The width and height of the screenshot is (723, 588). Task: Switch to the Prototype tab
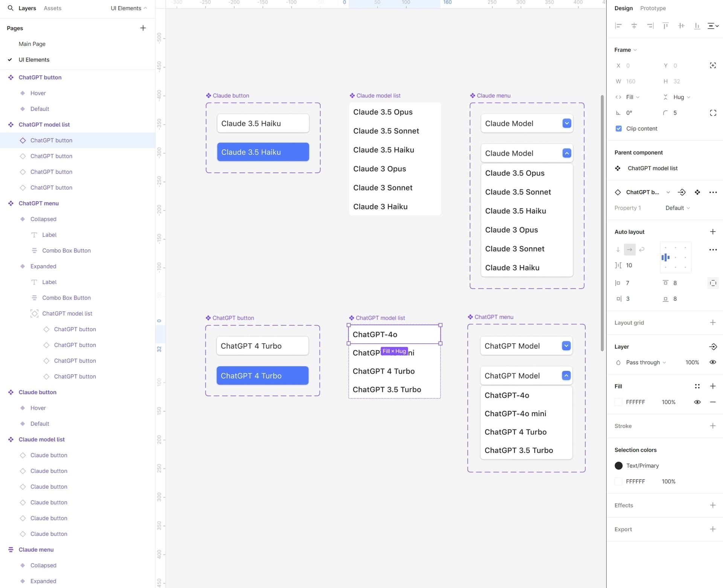tap(653, 8)
